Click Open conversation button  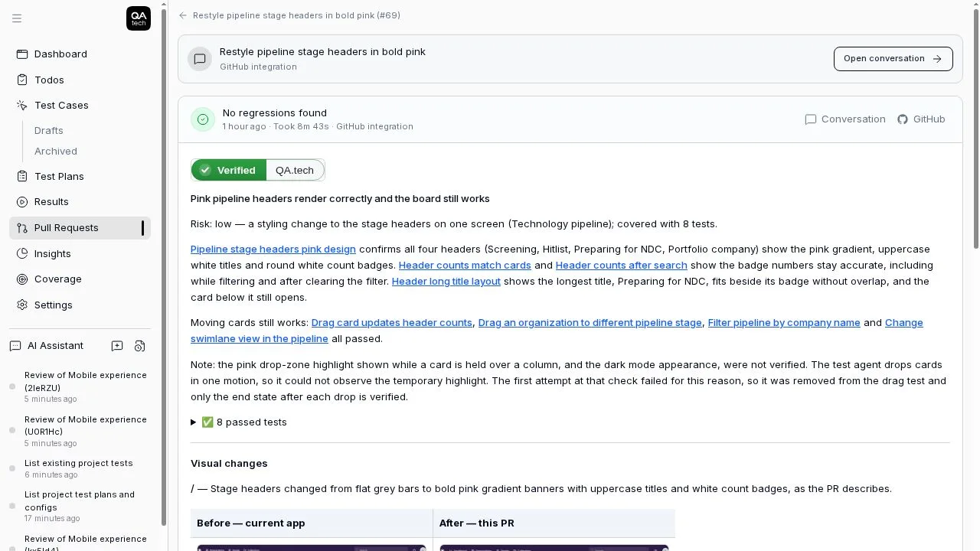(x=893, y=59)
